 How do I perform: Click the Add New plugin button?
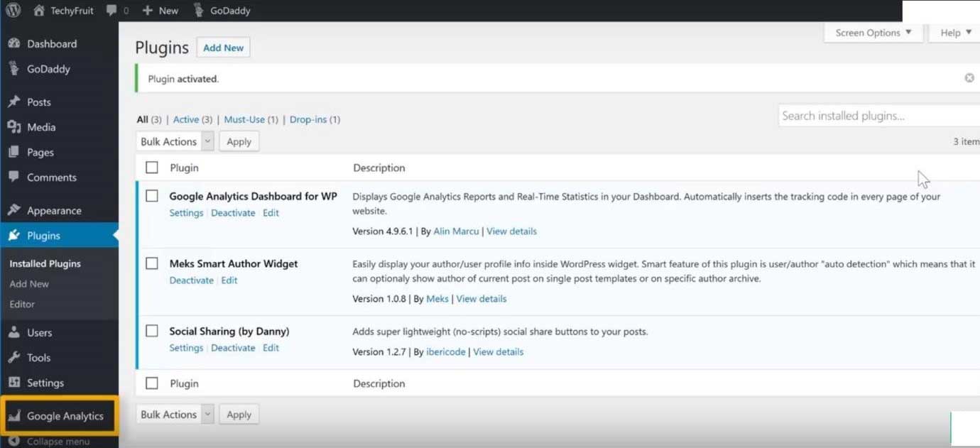(x=223, y=48)
